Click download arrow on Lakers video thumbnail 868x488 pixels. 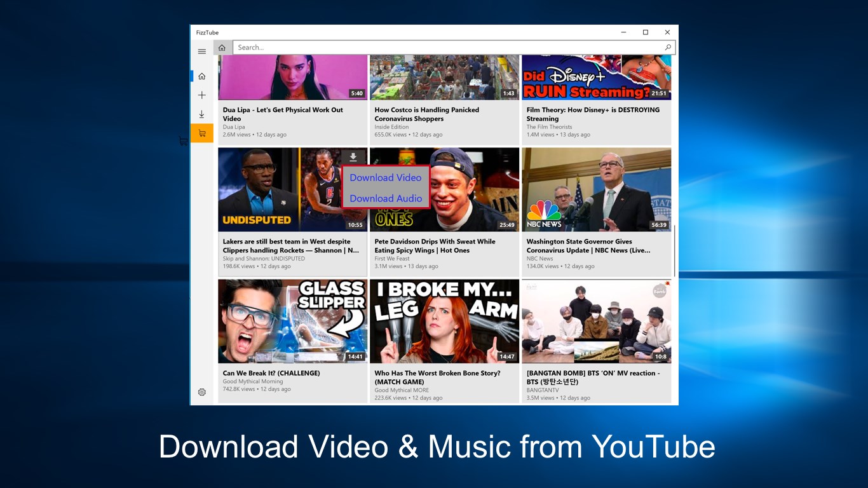(353, 157)
